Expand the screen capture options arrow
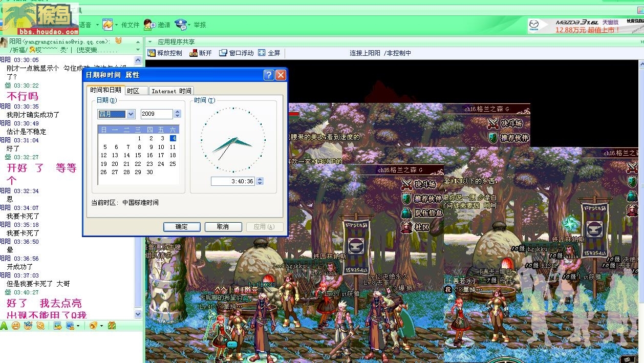644x363 pixels. [x=78, y=326]
